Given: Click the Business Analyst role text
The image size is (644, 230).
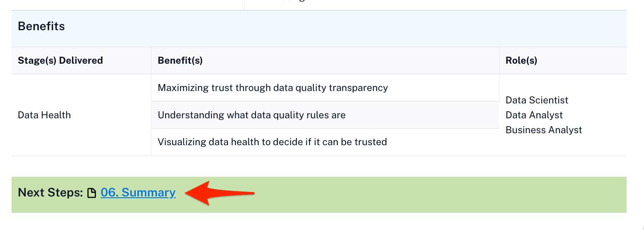Looking at the screenshot, I should tap(543, 130).
